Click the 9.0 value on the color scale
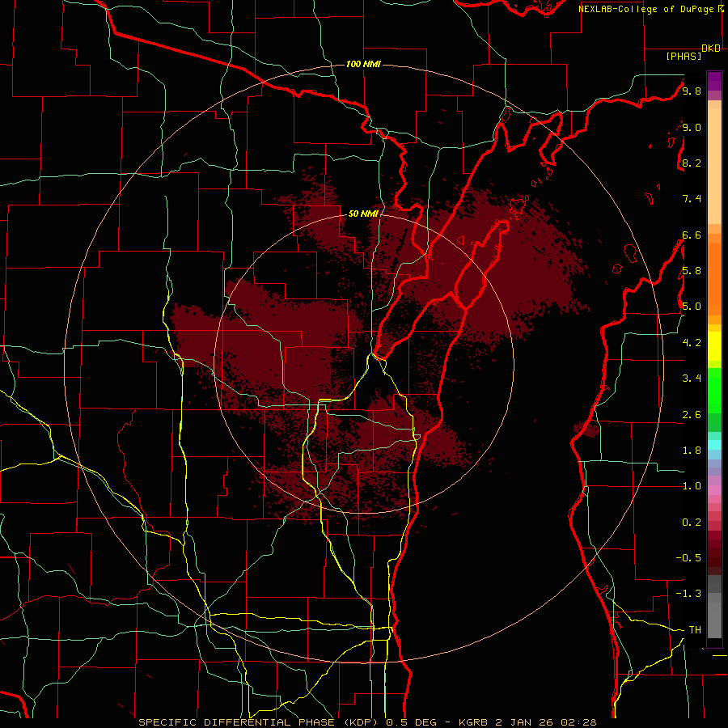 (x=692, y=127)
